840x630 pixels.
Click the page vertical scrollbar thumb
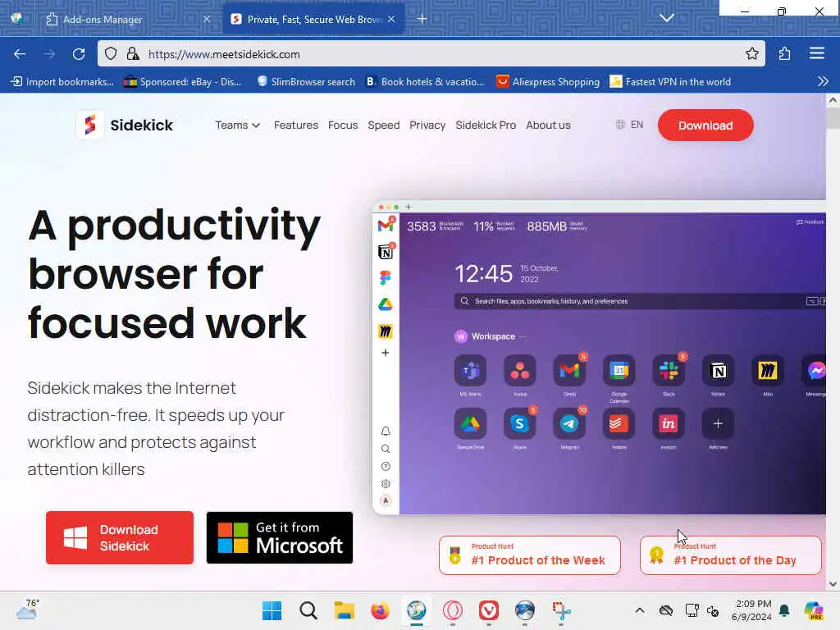click(x=833, y=118)
